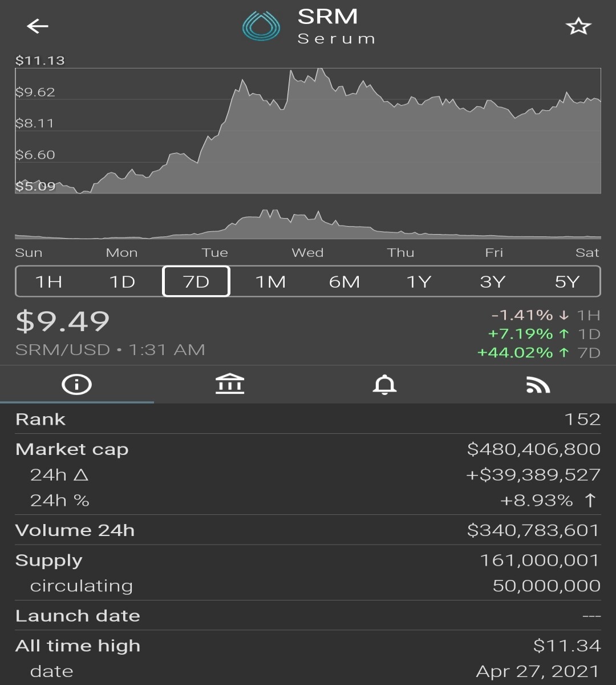The image size is (616, 685).
Task: Select the 1H time range
Action: [x=48, y=282]
